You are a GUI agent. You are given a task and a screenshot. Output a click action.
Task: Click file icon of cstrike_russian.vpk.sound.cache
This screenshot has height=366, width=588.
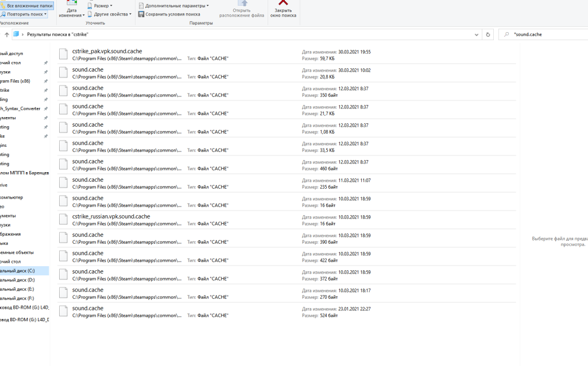coord(63,220)
